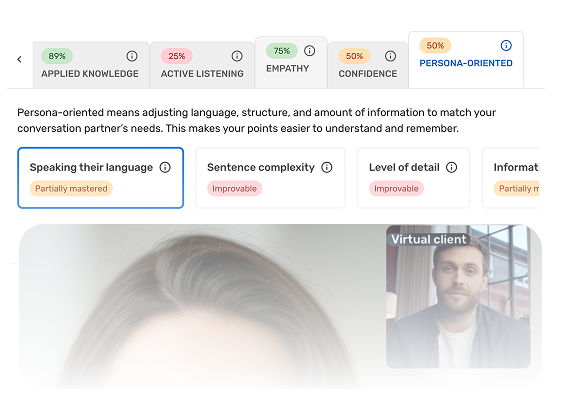
Task: Show info for Level of detail
Action: point(452,167)
